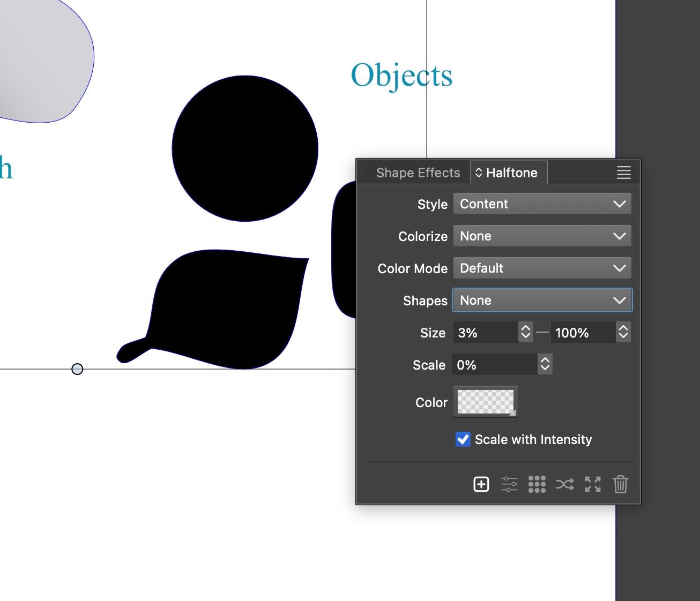
Task: Click the transparent Color swatch
Action: coord(486,402)
